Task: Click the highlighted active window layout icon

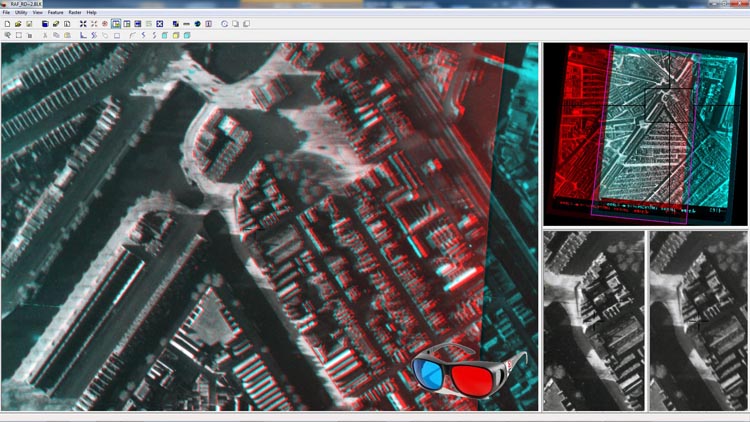Action: point(116,24)
